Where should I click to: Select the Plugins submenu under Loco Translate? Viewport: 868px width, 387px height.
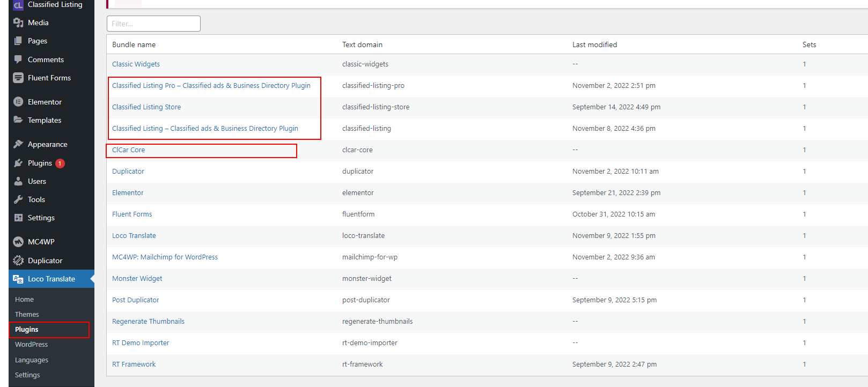[x=27, y=330]
